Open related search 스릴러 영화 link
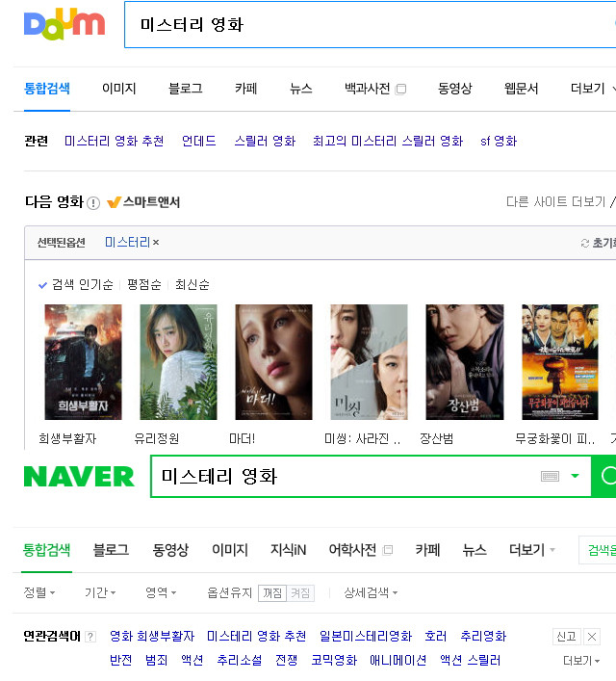 (265, 142)
